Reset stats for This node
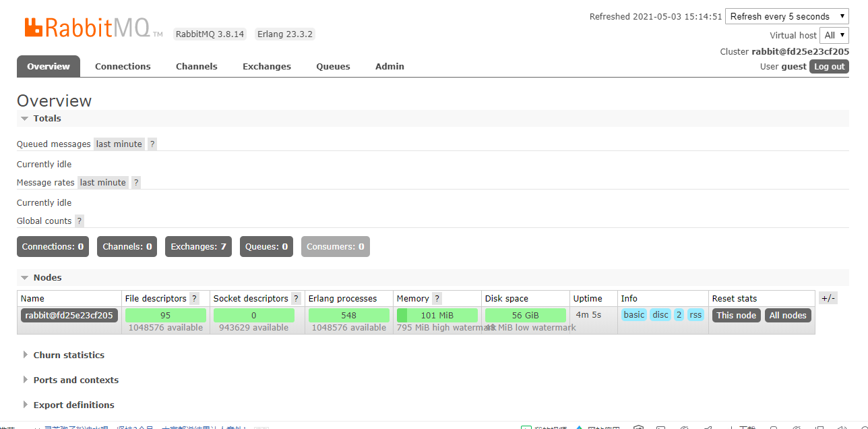868x429 pixels. pos(737,315)
